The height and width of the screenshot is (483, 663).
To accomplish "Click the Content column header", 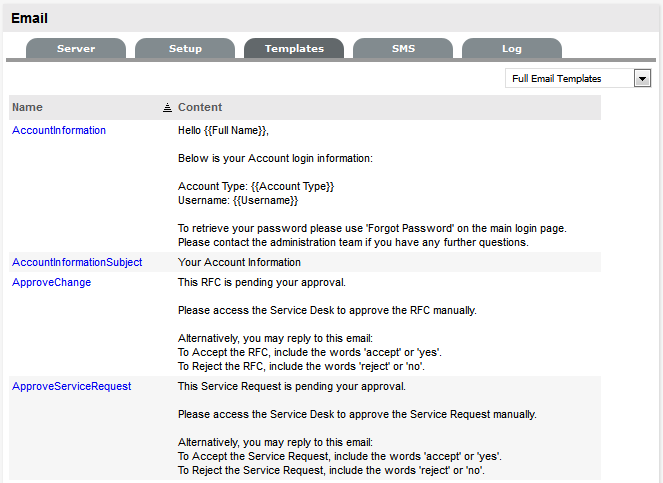I will pyautogui.click(x=200, y=107).
